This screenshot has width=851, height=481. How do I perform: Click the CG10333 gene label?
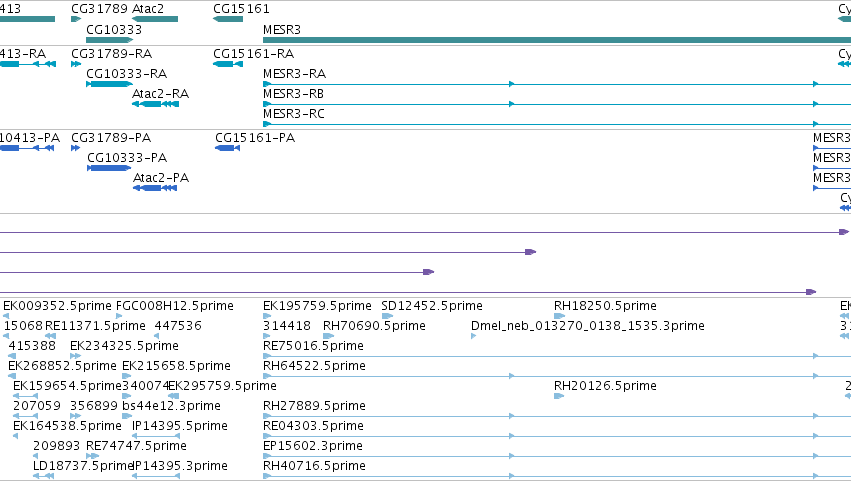point(114,29)
